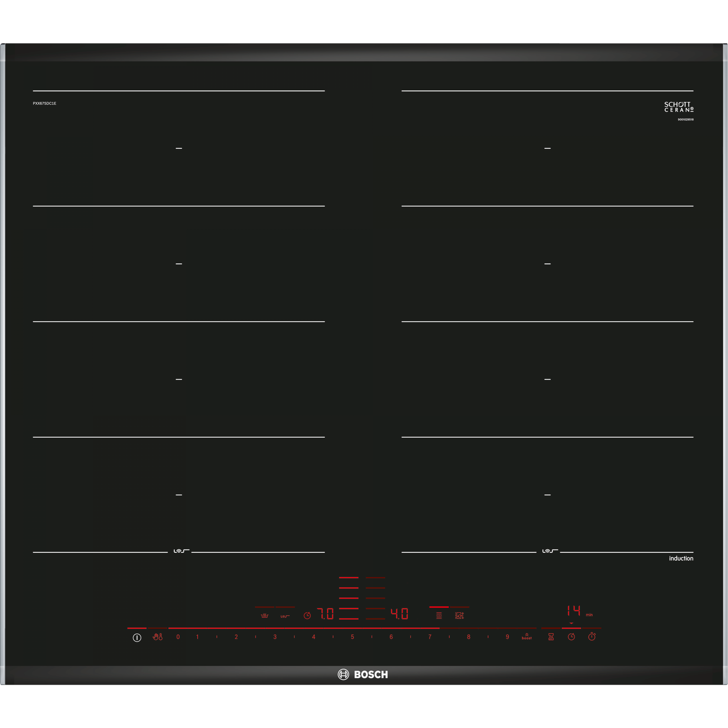Tap the stopwatch count-up timer icon
Viewport: 728px width, 728px height.
(x=591, y=637)
